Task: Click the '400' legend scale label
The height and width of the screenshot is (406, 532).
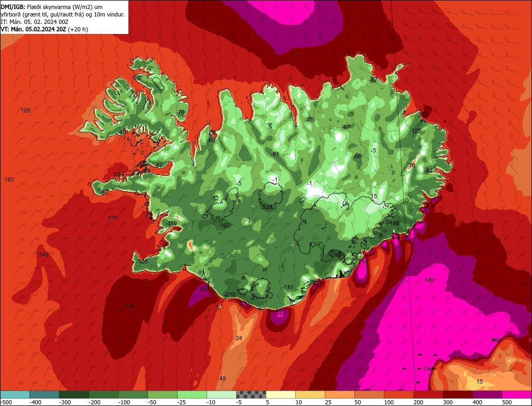Action: [477, 402]
